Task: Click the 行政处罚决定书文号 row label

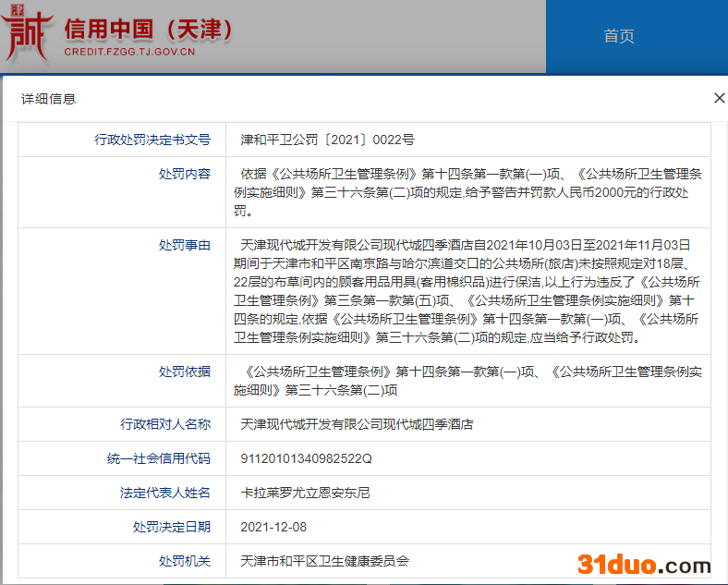Action: pos(152,140)
